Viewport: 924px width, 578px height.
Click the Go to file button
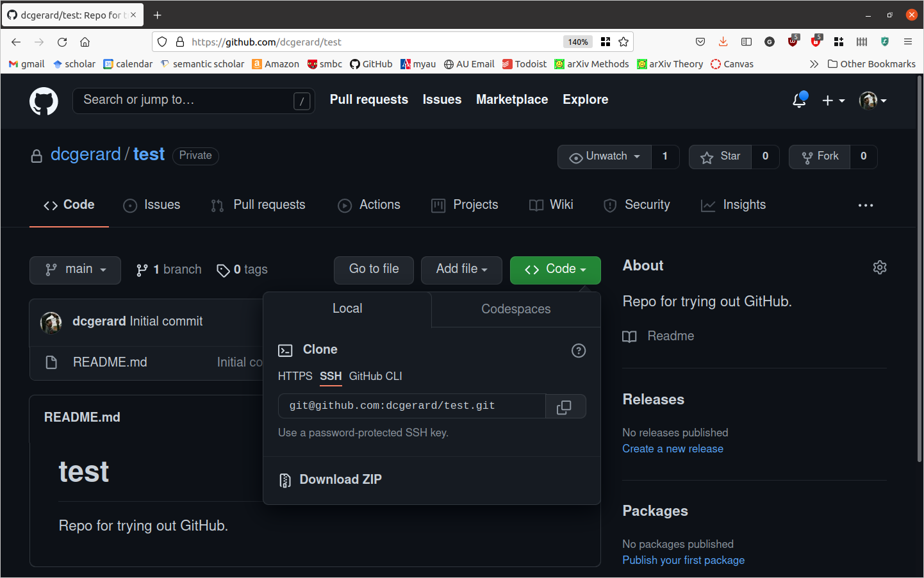click(x=374, y=270)
